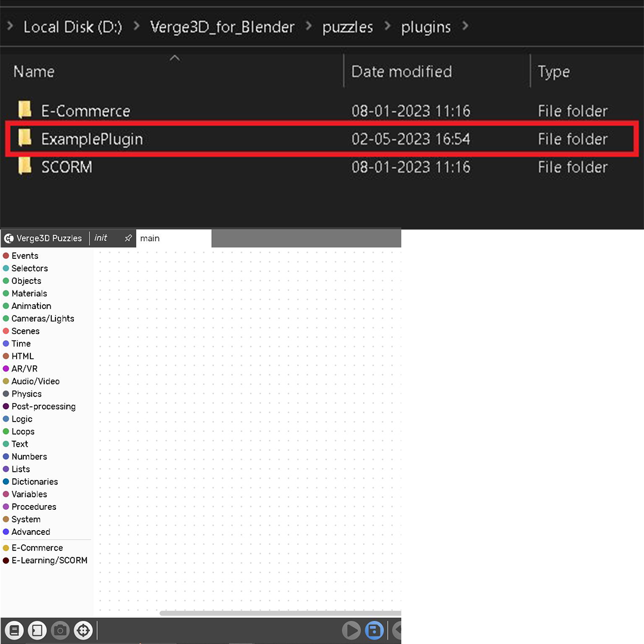Sort files by the Name column header
The height and width of the screenshot is (644, 644).
click(34, 72)
